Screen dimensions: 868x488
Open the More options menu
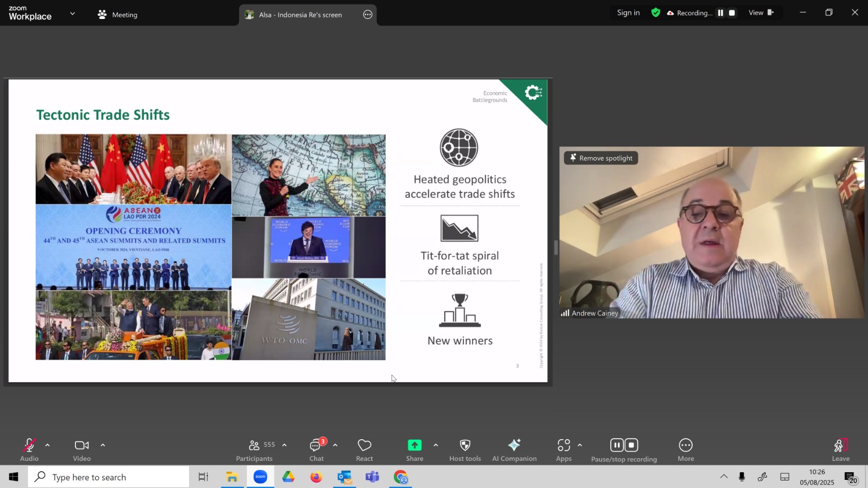point(686,450)
